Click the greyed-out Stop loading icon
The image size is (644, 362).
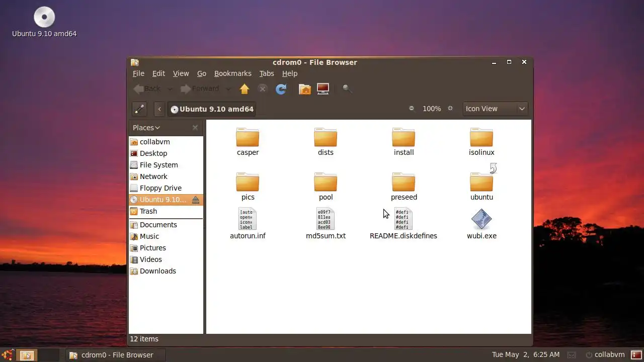pyautogui.click(x=263, y=89)
